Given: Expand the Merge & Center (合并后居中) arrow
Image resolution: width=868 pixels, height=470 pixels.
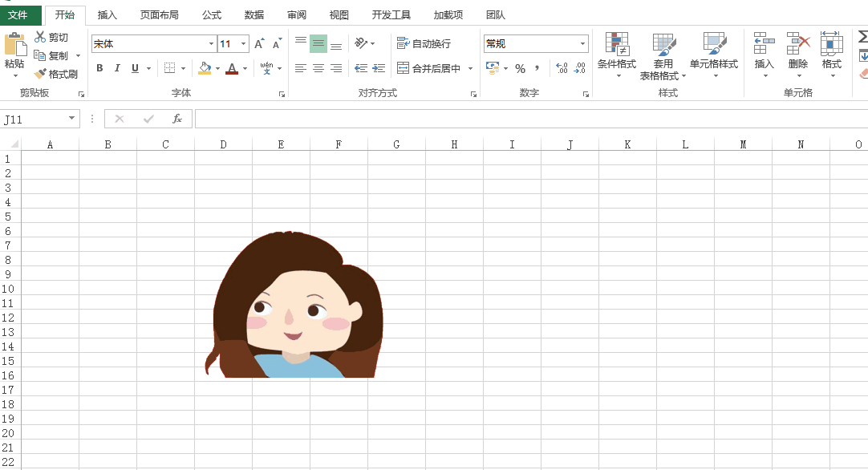Looking at the screenshot, I should click(x=471, y=68).
